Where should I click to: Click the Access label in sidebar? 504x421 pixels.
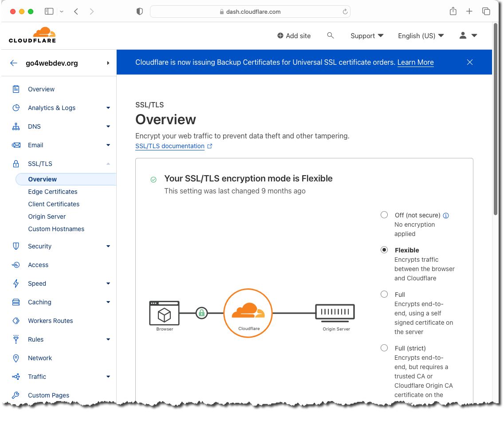pyautogui.click(x=38, y=265)
